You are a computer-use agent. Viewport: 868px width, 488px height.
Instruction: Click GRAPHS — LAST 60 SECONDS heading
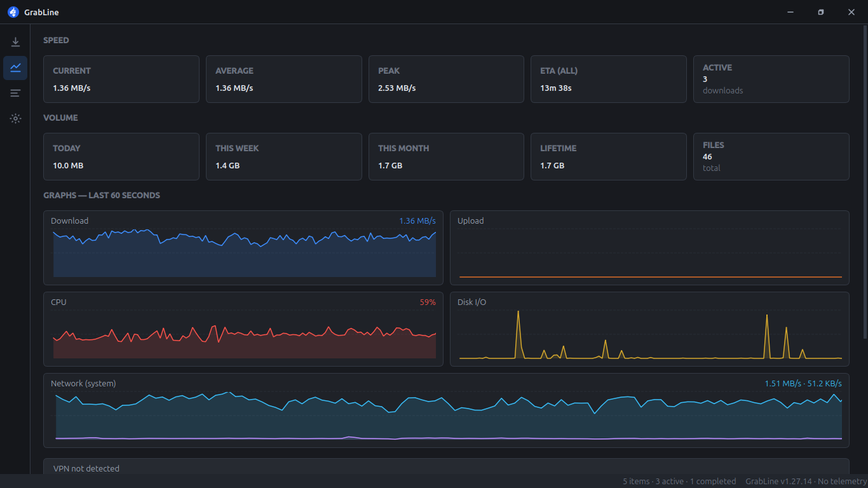(x=102, y=195)
